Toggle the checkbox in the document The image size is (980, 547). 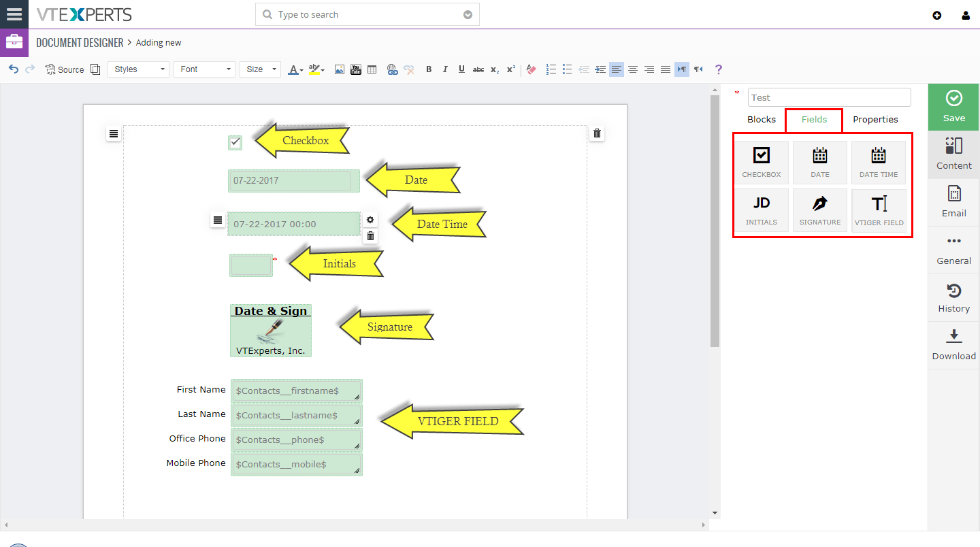coord(235,142)
